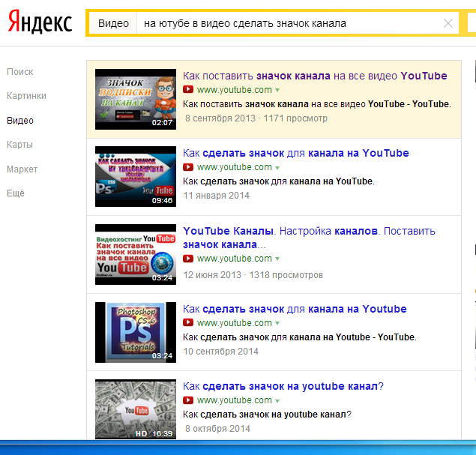476x455 pixels.
Task: Expand the URL arrow of the 10 сентября 2014 result
Action: tap(277, 323)
